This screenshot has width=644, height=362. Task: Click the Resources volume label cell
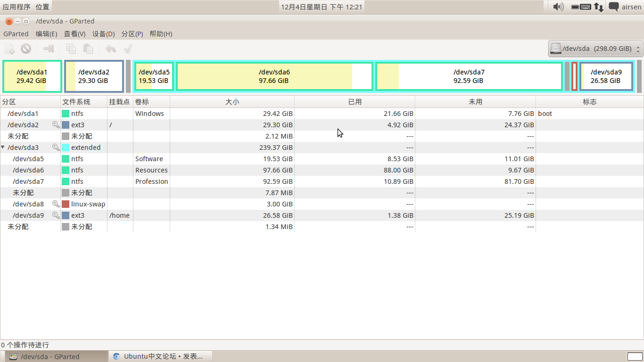point(151,170)
